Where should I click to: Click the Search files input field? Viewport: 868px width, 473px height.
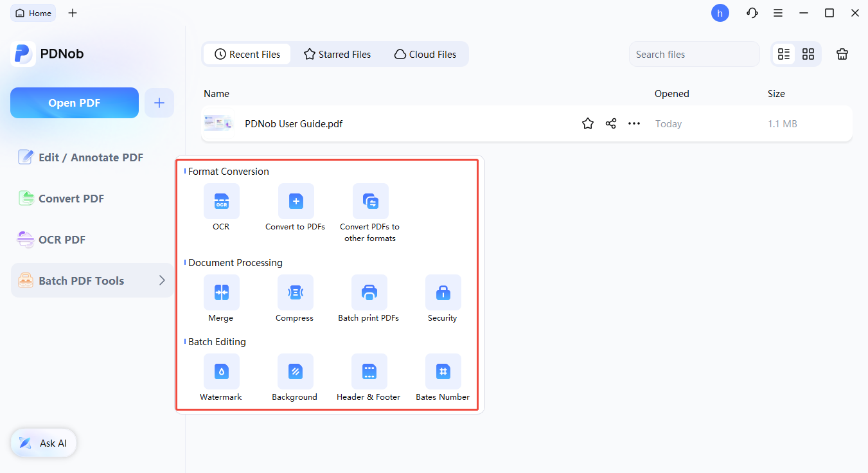[694, 55]
